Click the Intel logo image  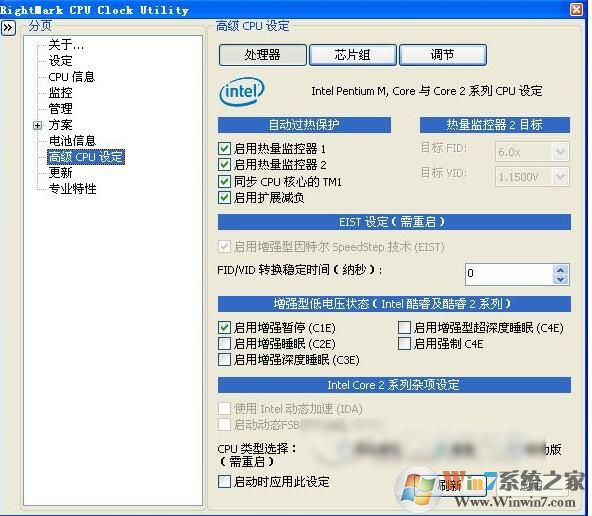[242, 91]
